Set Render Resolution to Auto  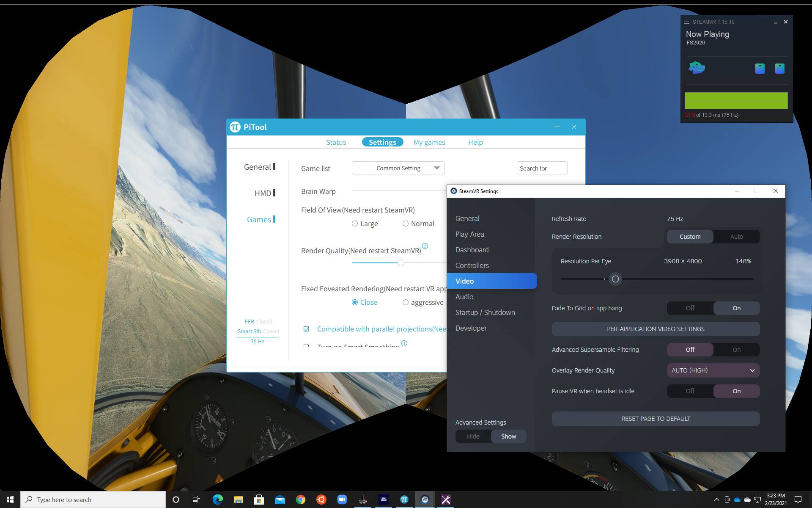[736, 237]
